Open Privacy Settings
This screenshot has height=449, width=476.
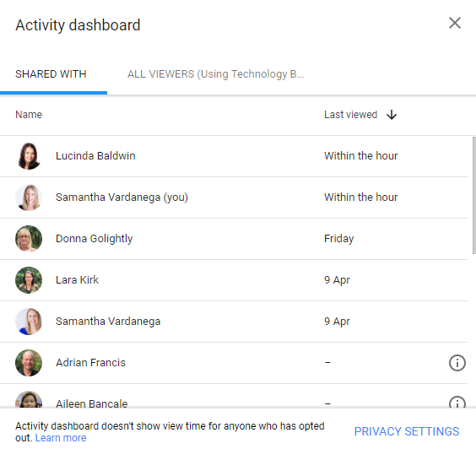coord(407,431)
